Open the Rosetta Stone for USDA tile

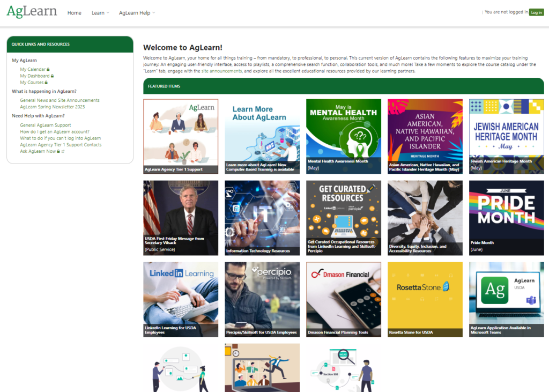[x=425, y=300]
